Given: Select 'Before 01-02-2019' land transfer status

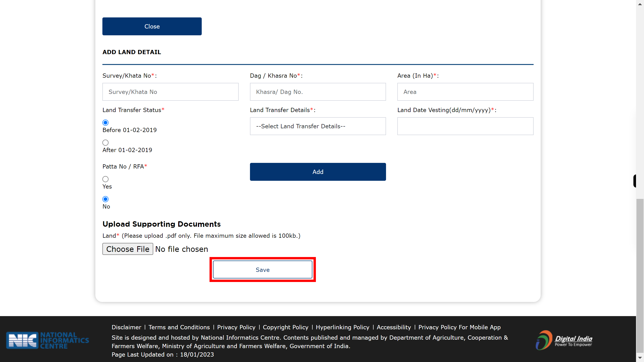Looking at the screenshot, I should point(105,123).
